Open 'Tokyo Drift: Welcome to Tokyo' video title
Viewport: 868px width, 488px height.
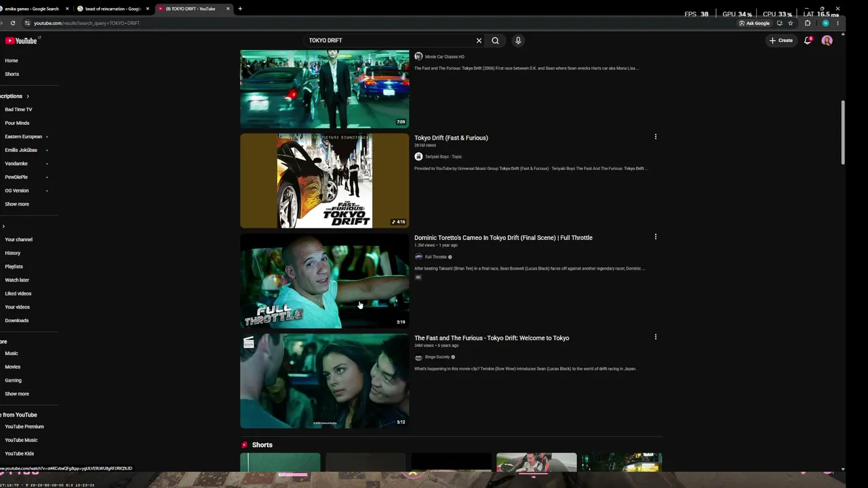click(492, 338)
